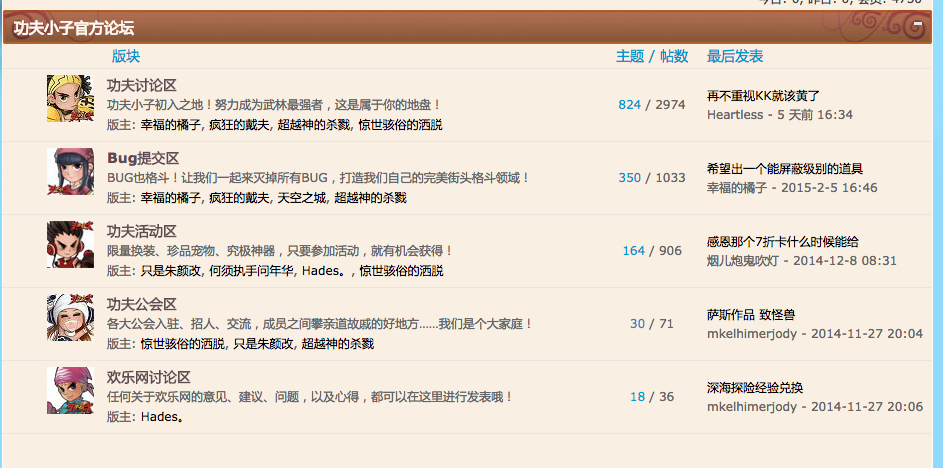Enter the 功夫公会区 board
Screen dimensions: 943x468
pos(141,304)
